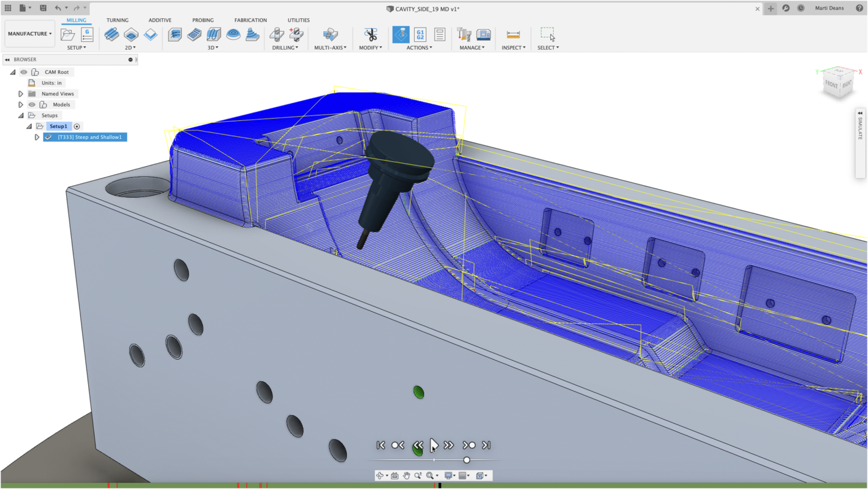Open the FABRICATION tab
The height and width of the screenshot is (489, 868).
point(250,20)
